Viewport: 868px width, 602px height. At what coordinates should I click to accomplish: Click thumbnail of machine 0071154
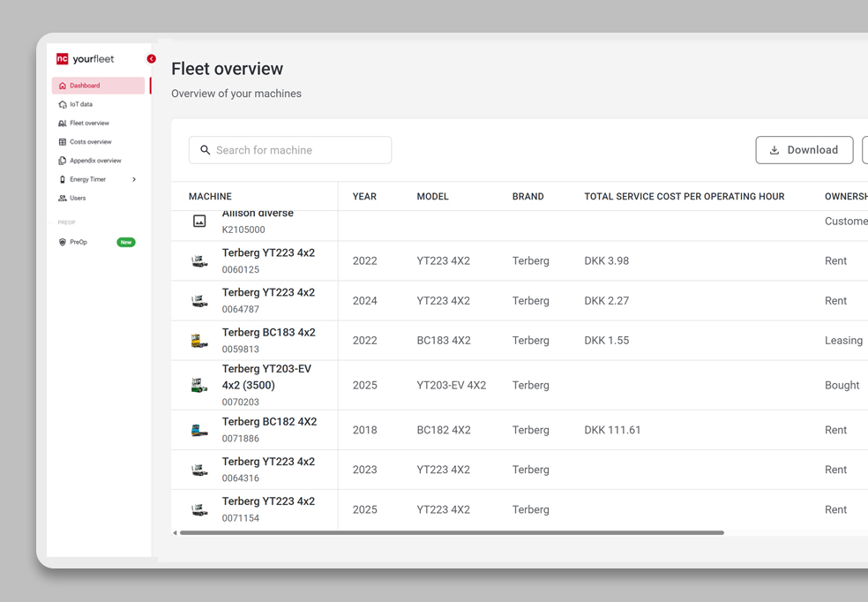point(199,509)
